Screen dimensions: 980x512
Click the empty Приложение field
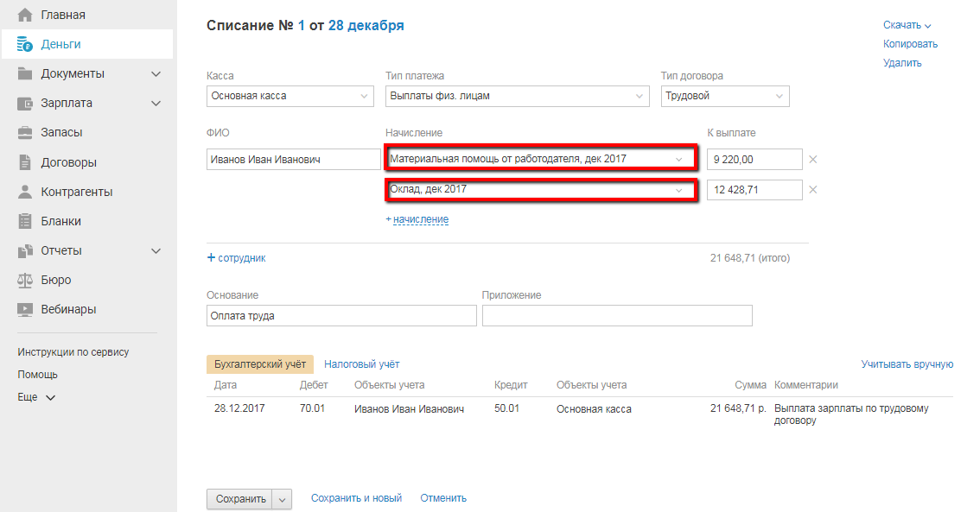[x=617, y=316]
